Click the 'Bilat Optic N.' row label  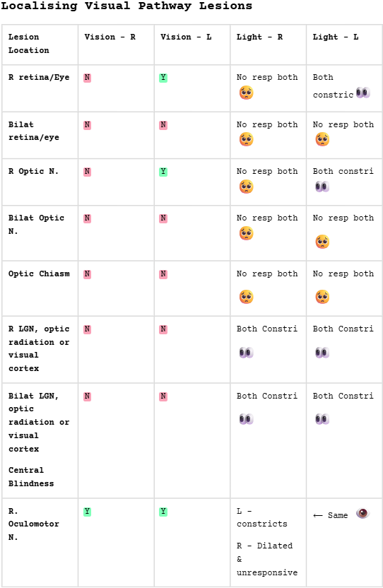pyautogui.click(x=36, y=225)
